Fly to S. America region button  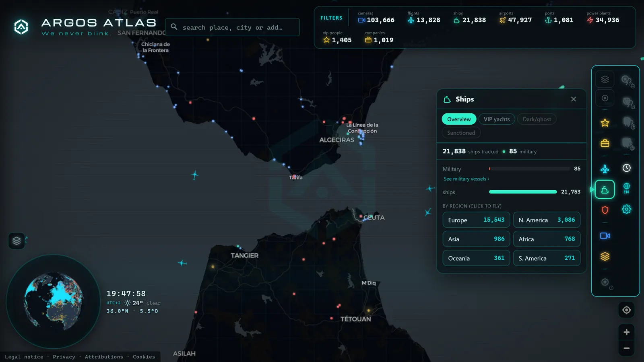point(547,258)
